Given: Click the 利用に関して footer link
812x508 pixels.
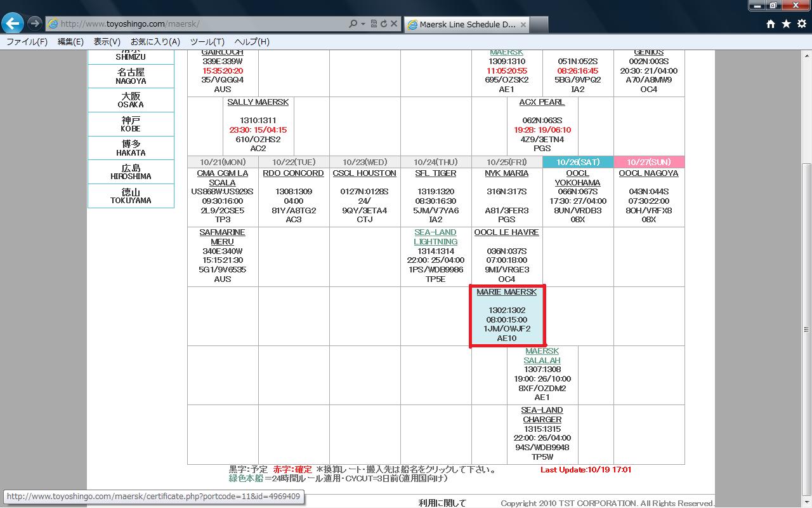Looking at the screenshot, I should pyautogui.click(x=442, y=503).
